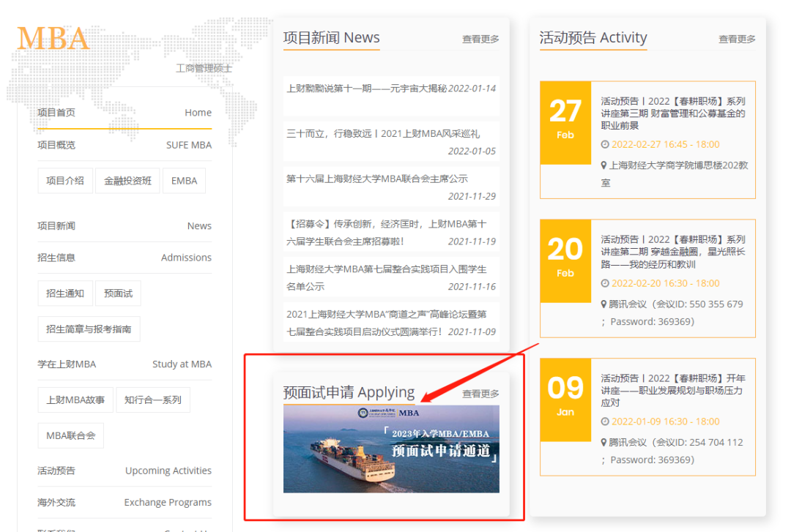
Task: Click 查看更多 beside 项目新闻 News
Action: click(480, 39)
